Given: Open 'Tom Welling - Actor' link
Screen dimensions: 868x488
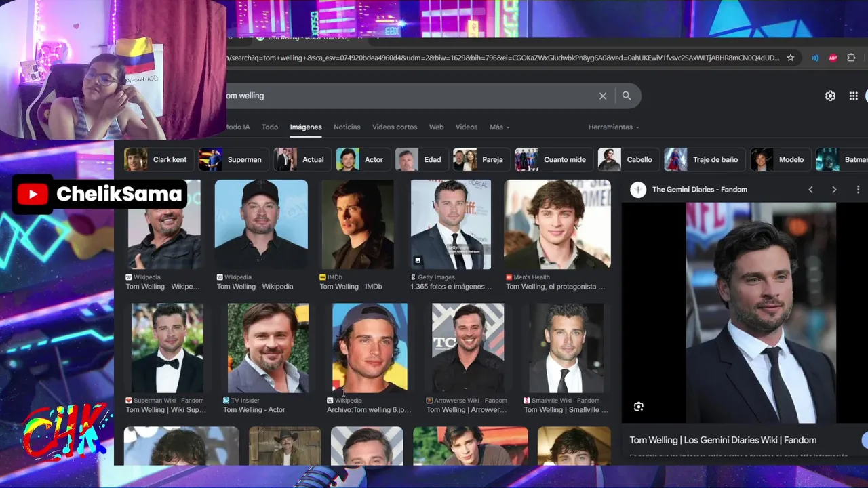Looking at the screenshot, I should tap(254, 410).
